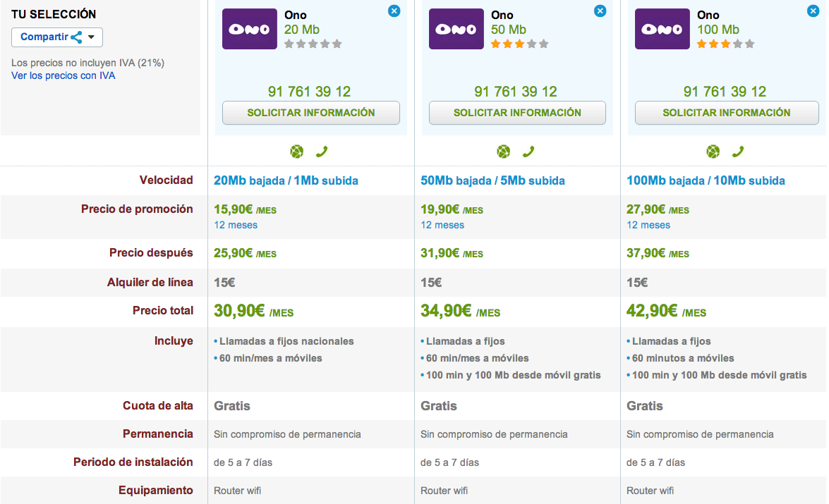Click the Ono logo for 20 Mb plan
The width and height of the screenshot is (829, 504).
250,29
